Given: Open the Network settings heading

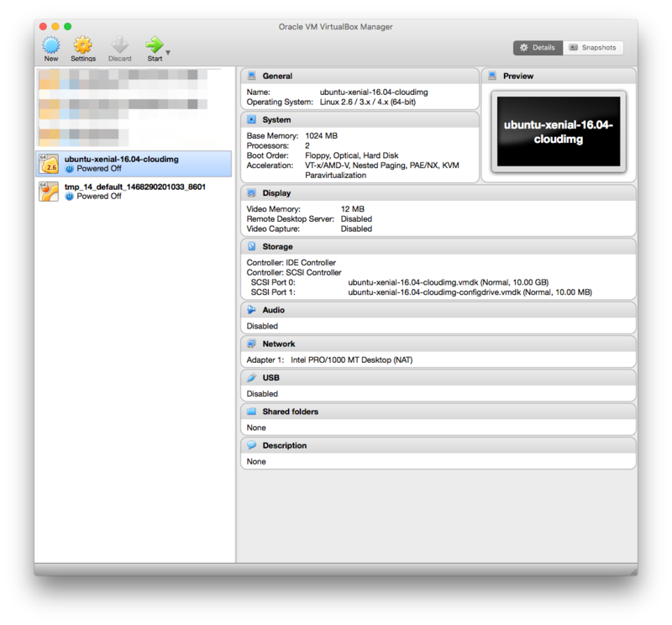Looking at the screenshot, I should point(279,344).
